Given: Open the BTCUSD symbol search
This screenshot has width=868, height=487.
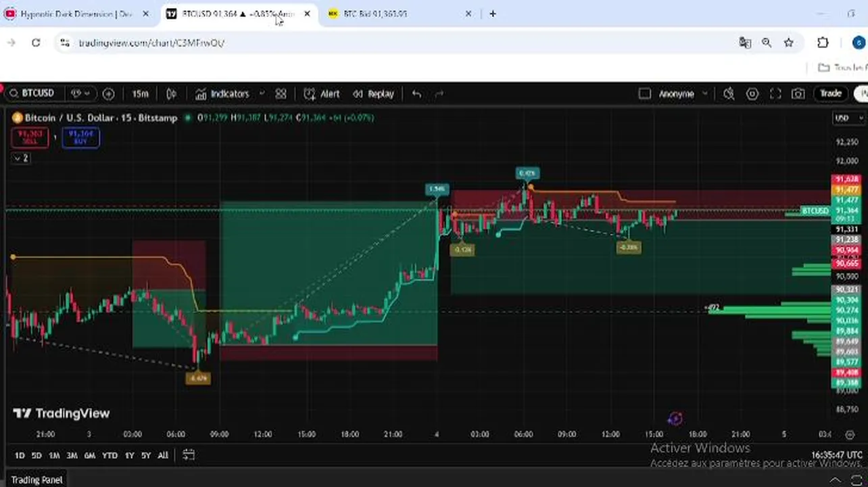Looking at the screenshot, I should [x=33, y=93].
